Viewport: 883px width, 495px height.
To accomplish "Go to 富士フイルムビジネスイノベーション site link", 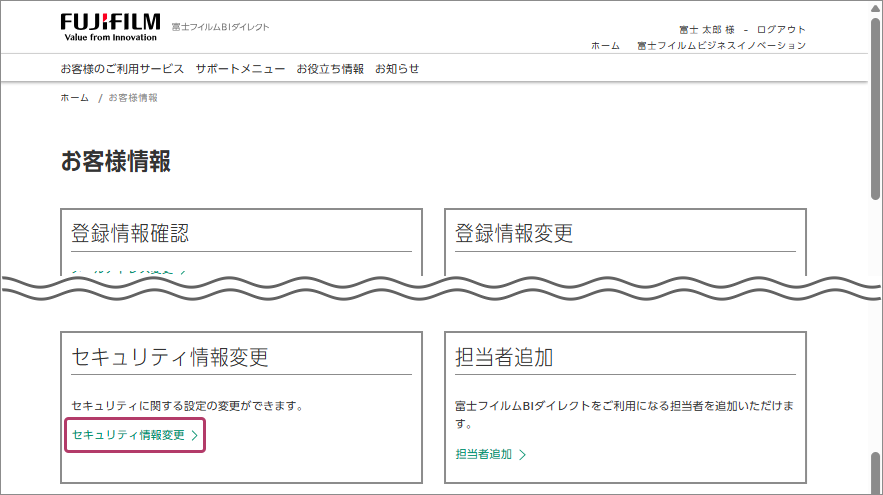I will [721, 45].
